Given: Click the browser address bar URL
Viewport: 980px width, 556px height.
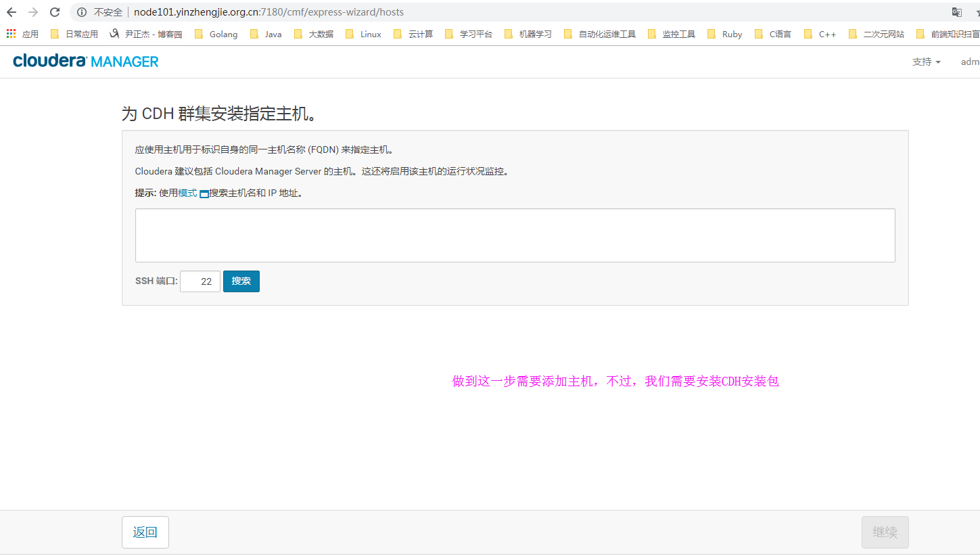Looking at the screenshot, I should (x=269, y=12).
